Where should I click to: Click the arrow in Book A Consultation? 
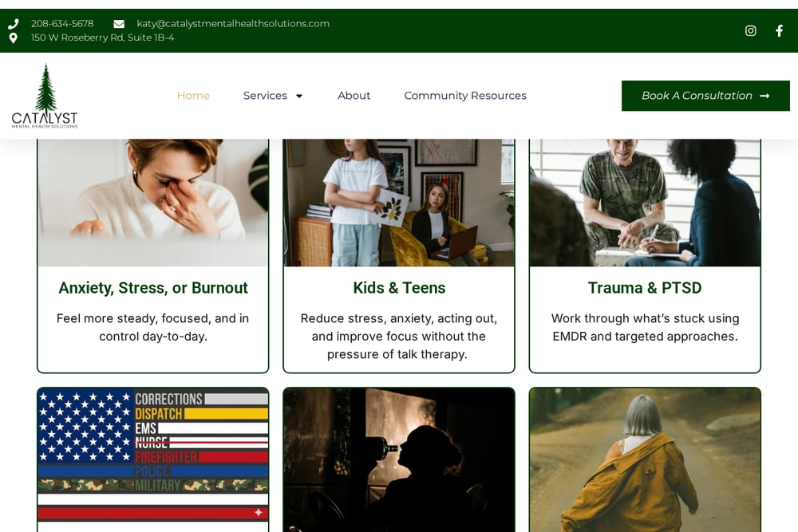(x=764, y=96)
